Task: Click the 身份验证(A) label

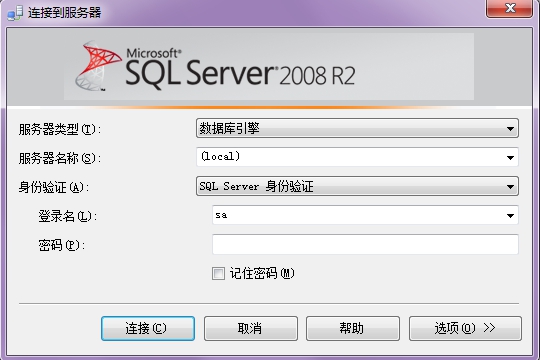Action: [53, 187]
